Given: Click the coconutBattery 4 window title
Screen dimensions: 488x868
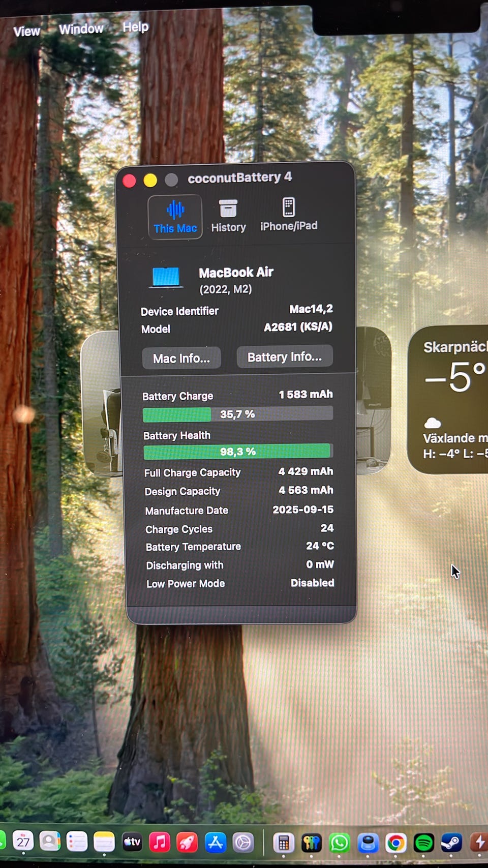Looking at the screenshot, I should point(239,177).
